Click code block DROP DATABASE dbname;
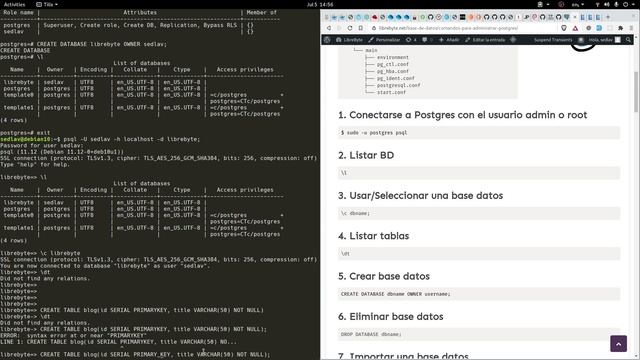 479,334
